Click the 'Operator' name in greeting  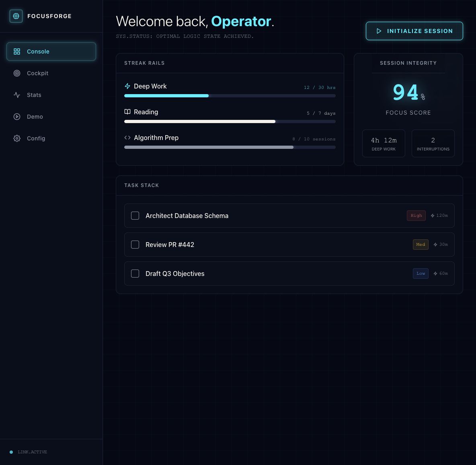(241, 21)
